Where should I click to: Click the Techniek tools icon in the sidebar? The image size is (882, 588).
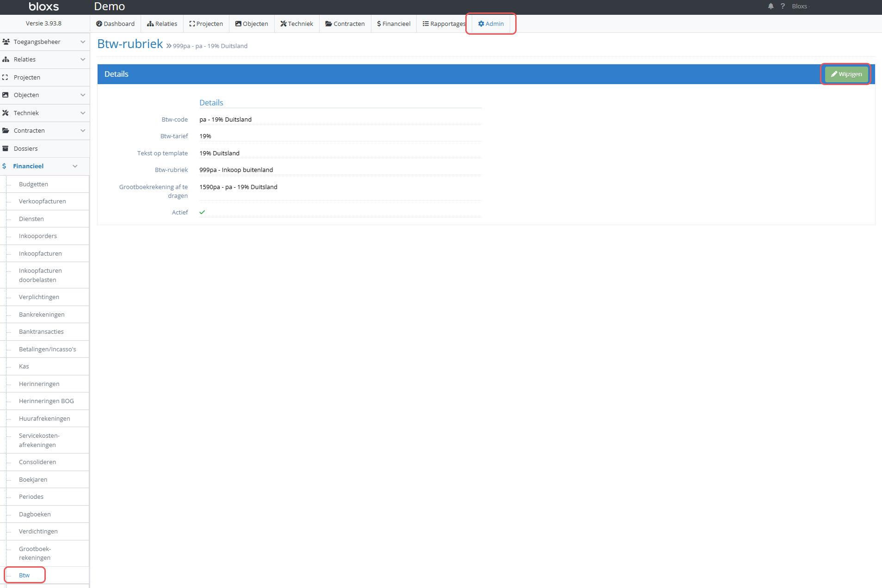tap(6, 113)
